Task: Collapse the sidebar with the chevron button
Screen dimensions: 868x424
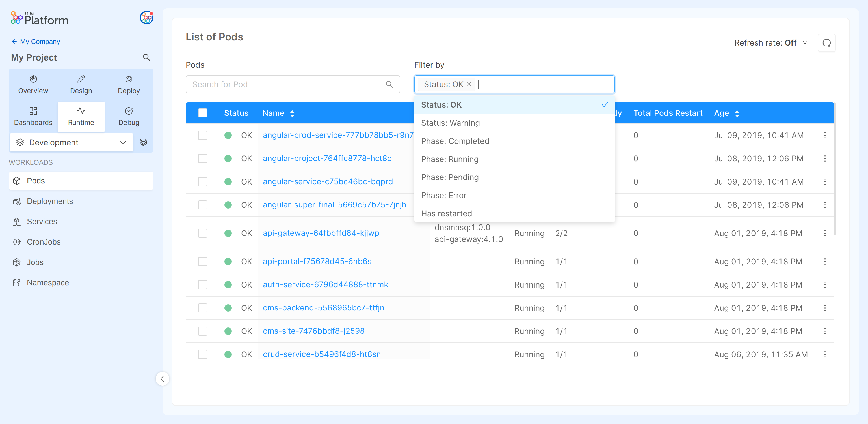Action: coord(163,378)
